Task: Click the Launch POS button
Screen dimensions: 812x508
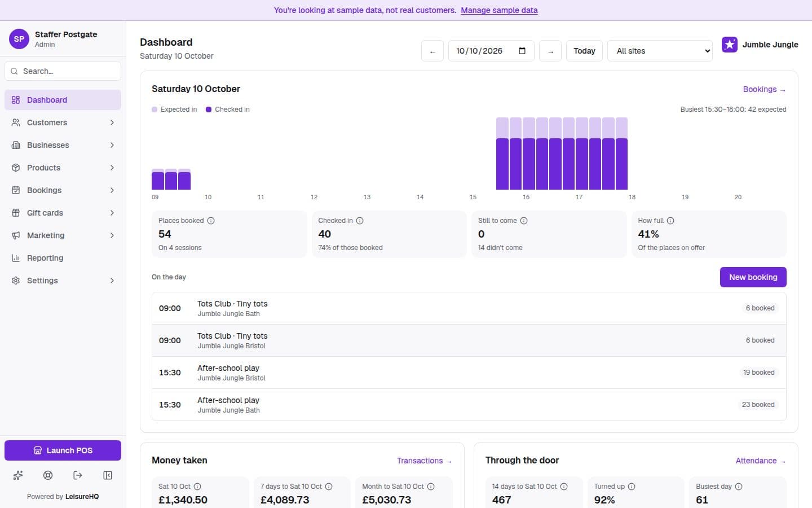Action: click(63, 450)
